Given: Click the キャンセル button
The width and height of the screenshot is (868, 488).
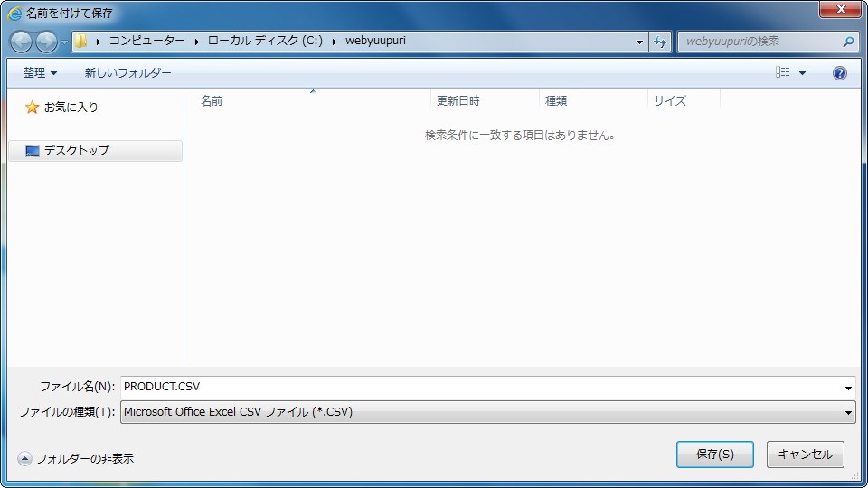Looking at the screenshot, I should point(805,455).
